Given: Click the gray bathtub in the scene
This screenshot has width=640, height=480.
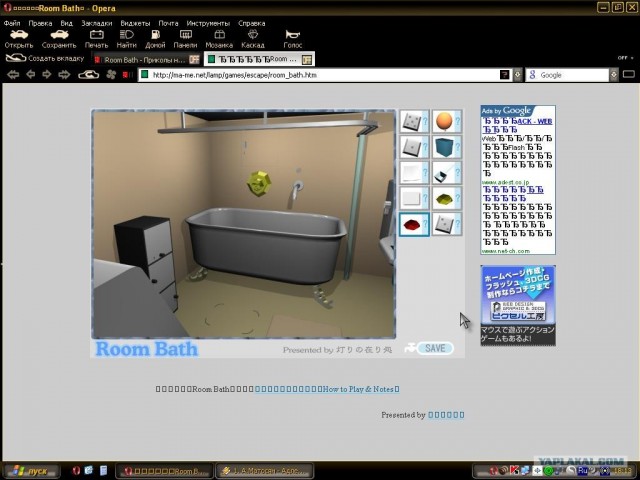Looking at the screenshot, I should point(266,245).
